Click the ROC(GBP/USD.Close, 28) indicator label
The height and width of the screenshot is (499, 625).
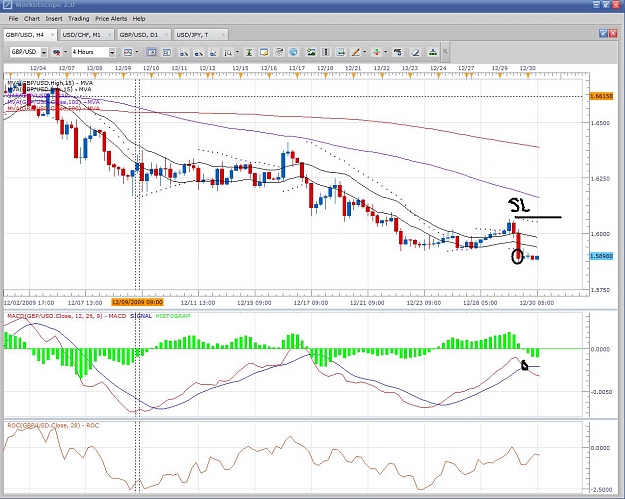coord(53,425)
